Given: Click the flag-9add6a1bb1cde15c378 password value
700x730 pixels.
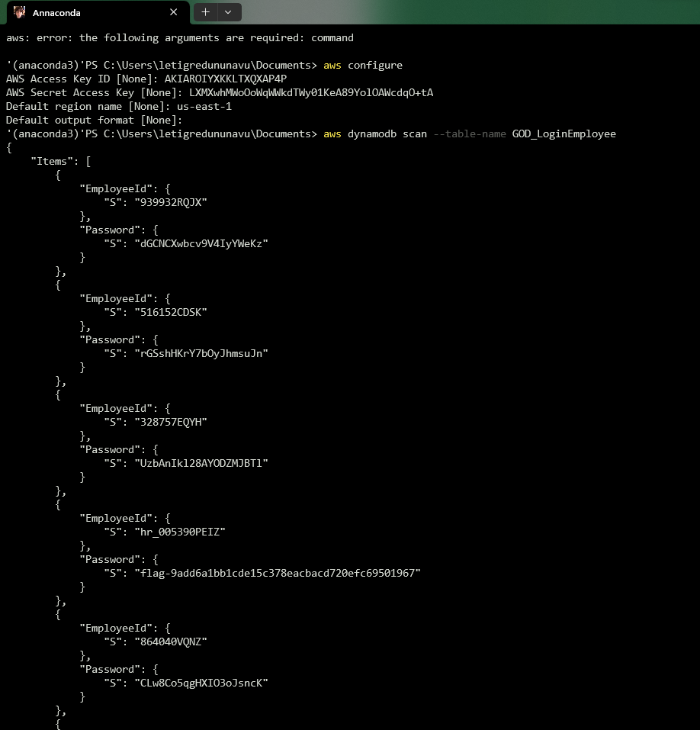Looking at the screenshot, I should [x=278, y=573].
